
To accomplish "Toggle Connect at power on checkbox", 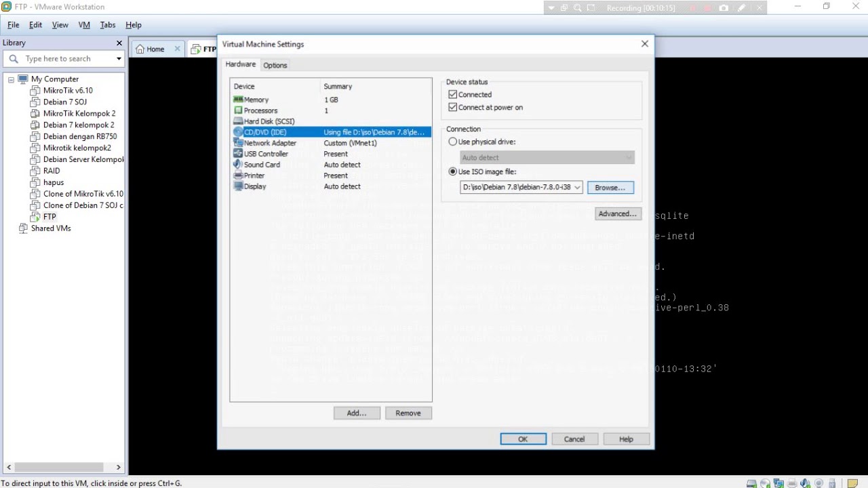I will point(453,107).
